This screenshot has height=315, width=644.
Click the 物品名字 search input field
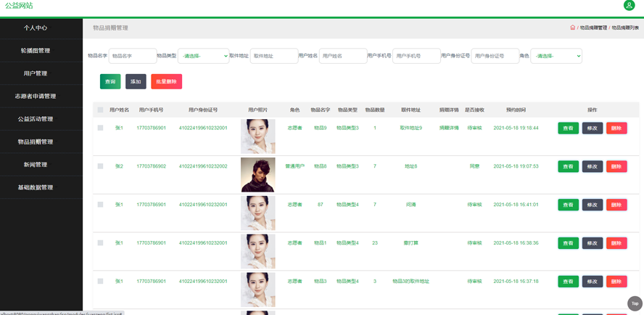click(x=132, y=56)
